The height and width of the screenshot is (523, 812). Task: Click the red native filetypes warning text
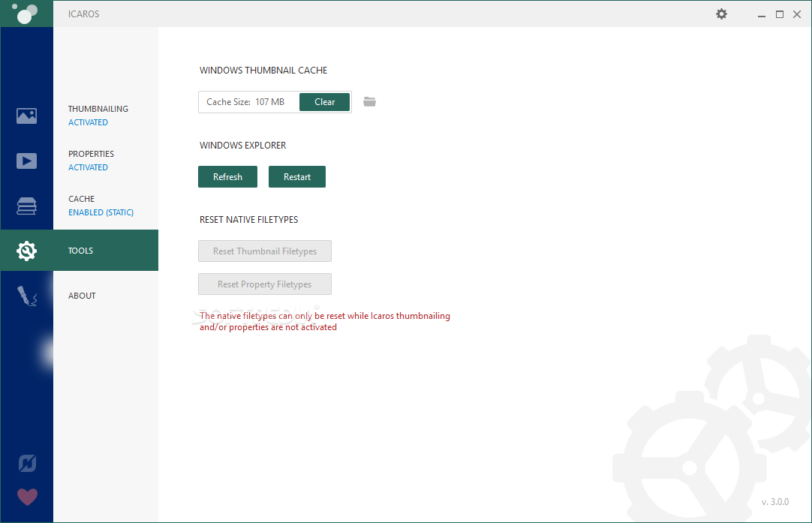[x=325, y=322]
